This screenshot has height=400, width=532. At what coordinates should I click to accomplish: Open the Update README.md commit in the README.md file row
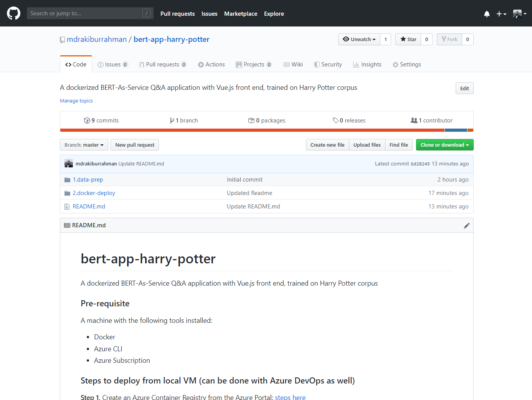point(253,207)
